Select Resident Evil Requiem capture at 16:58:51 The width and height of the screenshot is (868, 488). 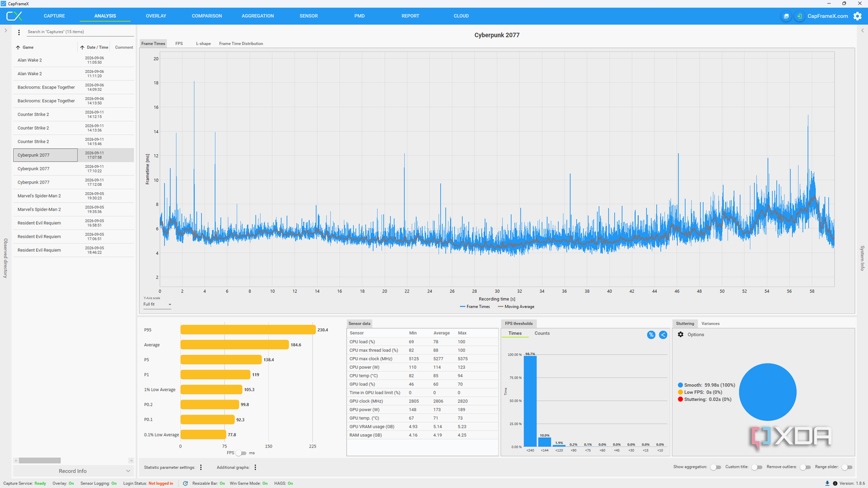coord(73,223)
